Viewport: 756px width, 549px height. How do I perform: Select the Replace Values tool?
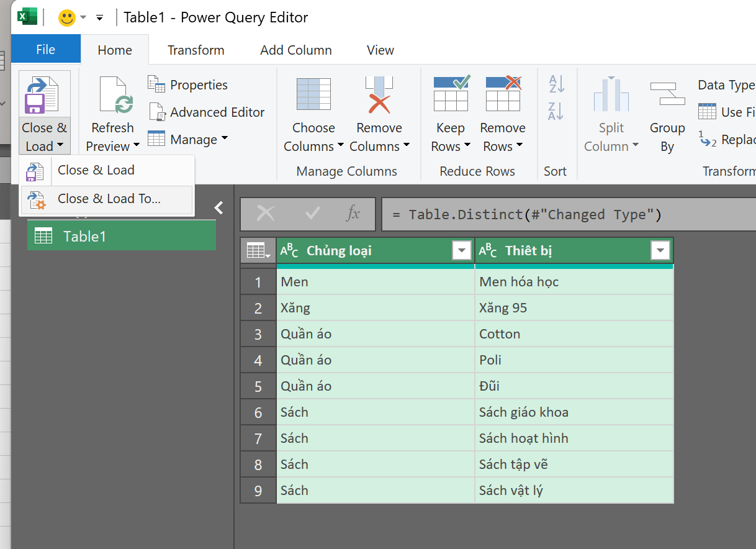(x=708, y=140)
